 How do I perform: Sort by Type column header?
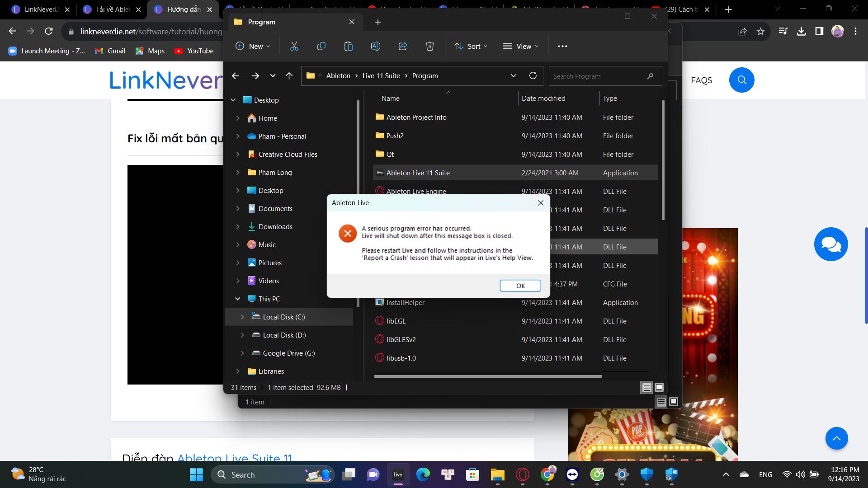click(610, 99)
